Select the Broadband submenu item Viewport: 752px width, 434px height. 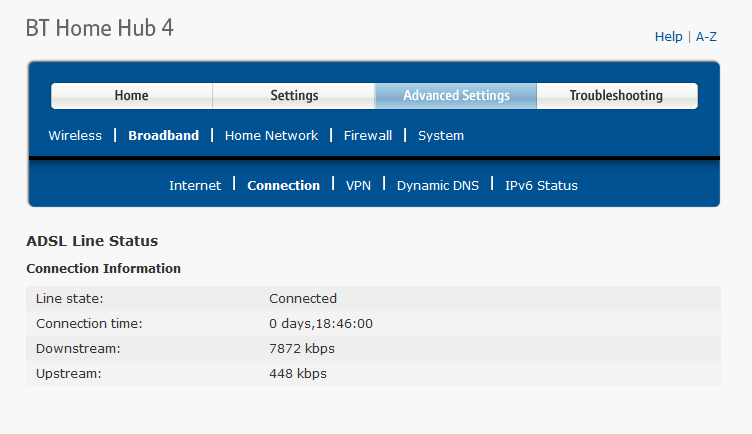click(x=164, y=136)
